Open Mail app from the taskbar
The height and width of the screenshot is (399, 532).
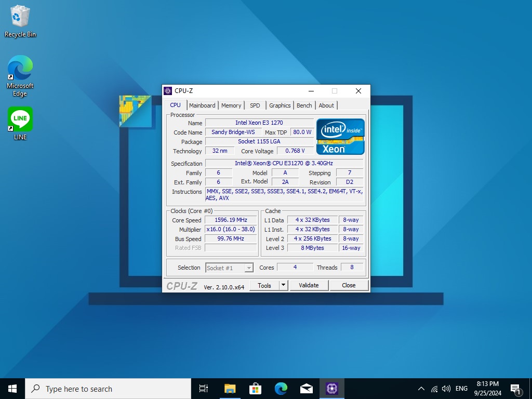(307, 389)
